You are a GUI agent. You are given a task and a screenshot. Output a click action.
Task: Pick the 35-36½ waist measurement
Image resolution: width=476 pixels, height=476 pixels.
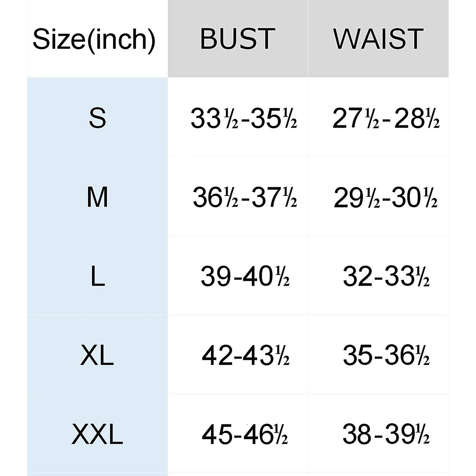386,355
